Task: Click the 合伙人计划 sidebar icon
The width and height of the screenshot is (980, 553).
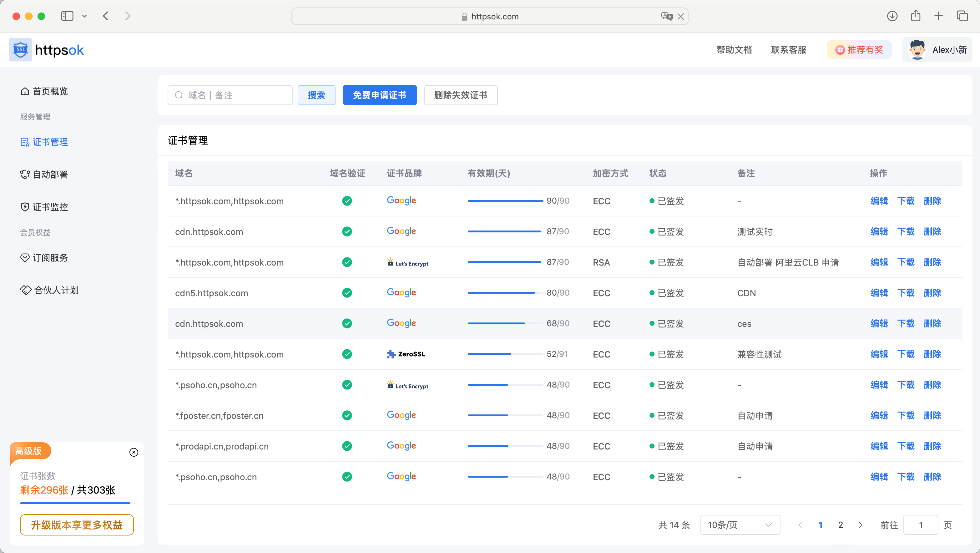Action: coord(25,290)
